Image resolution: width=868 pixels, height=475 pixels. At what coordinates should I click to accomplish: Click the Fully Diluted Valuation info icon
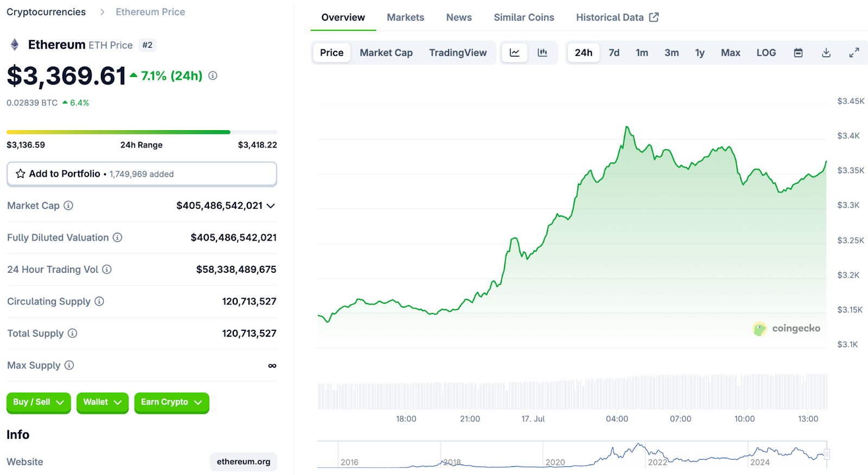[117, 237]
